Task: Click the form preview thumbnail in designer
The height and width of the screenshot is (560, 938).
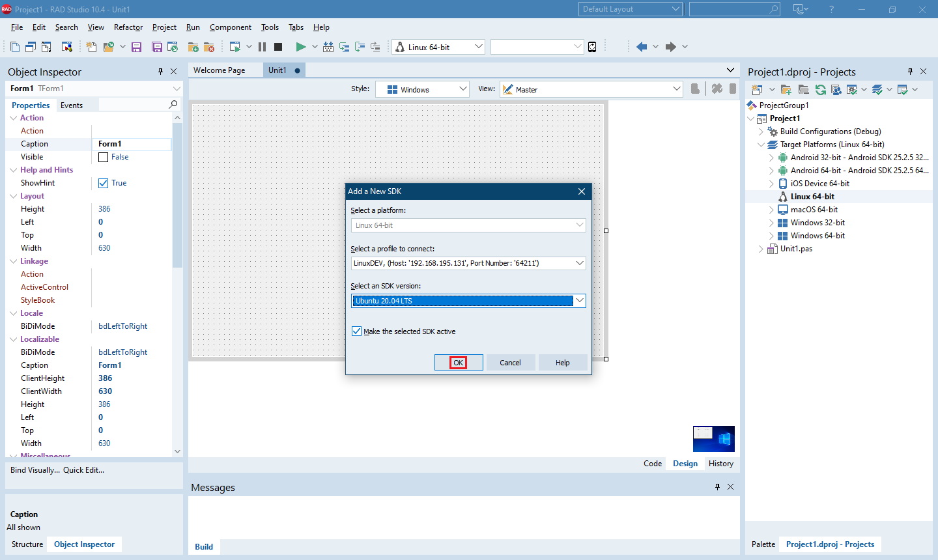Action: point(714,439)
